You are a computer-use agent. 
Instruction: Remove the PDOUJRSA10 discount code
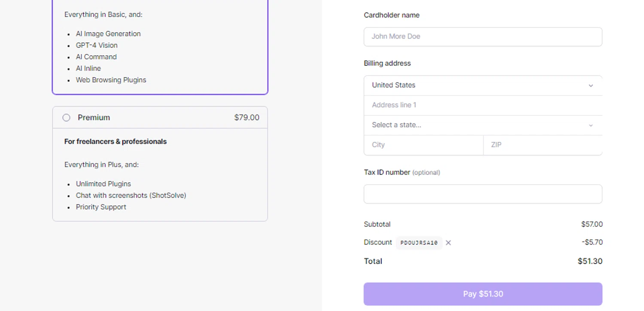click(x=448, y=243)
